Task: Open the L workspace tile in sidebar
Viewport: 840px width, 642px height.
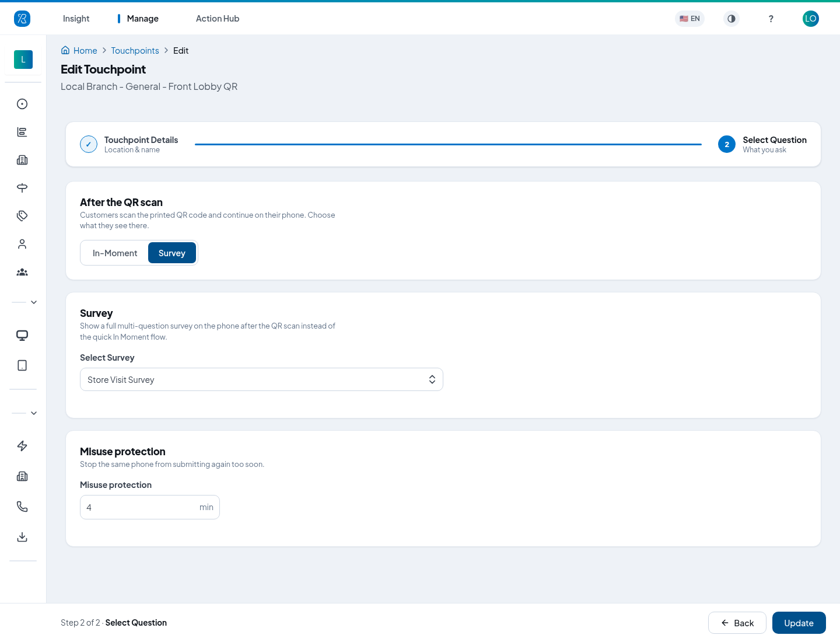Action: (23, 60)
